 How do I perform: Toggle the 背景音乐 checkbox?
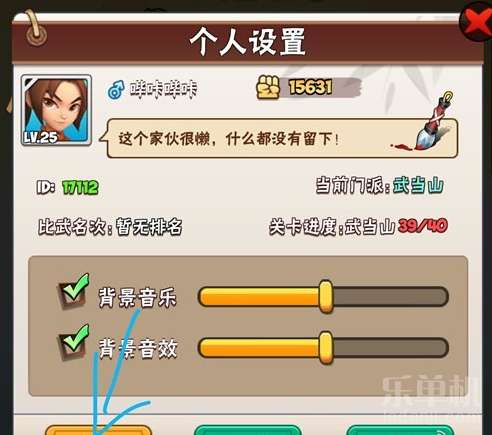[x=73, y=292]
